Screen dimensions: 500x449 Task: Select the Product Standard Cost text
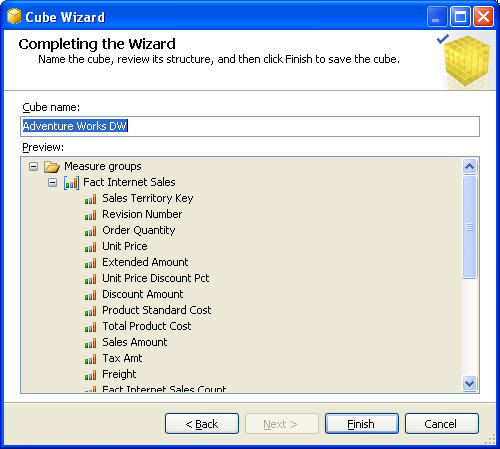pyautogui.click(x=157, y=310)
